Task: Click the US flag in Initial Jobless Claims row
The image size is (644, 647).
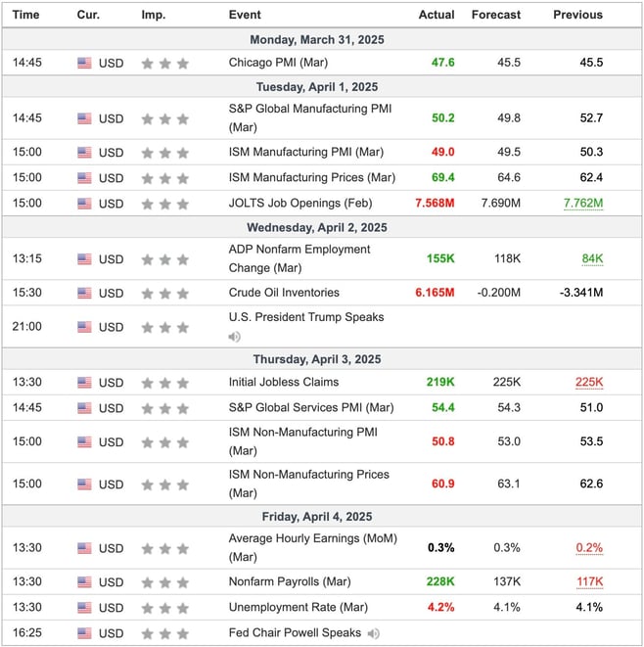Action: (x=84, y=383)
